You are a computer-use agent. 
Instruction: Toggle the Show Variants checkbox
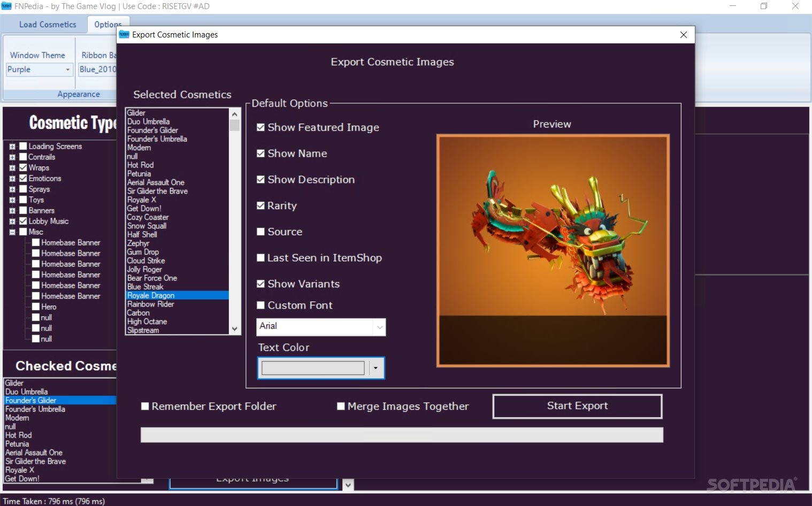coord(261,284)
